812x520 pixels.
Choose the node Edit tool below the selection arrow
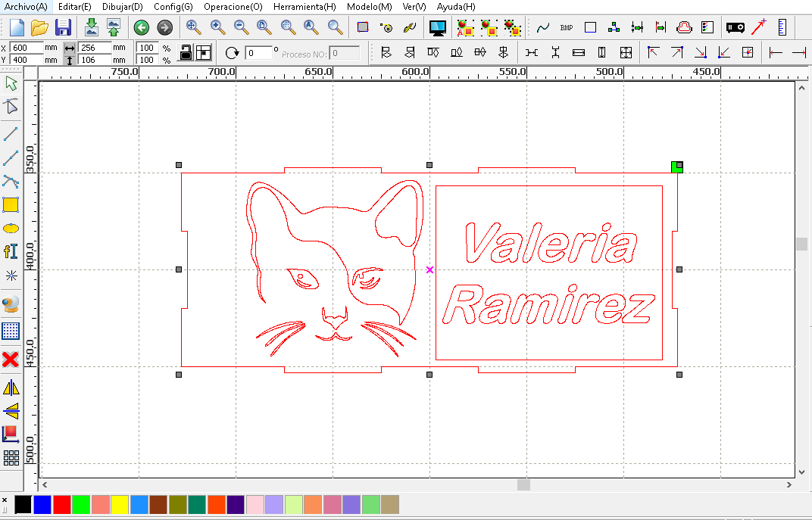tap(11, 106)
